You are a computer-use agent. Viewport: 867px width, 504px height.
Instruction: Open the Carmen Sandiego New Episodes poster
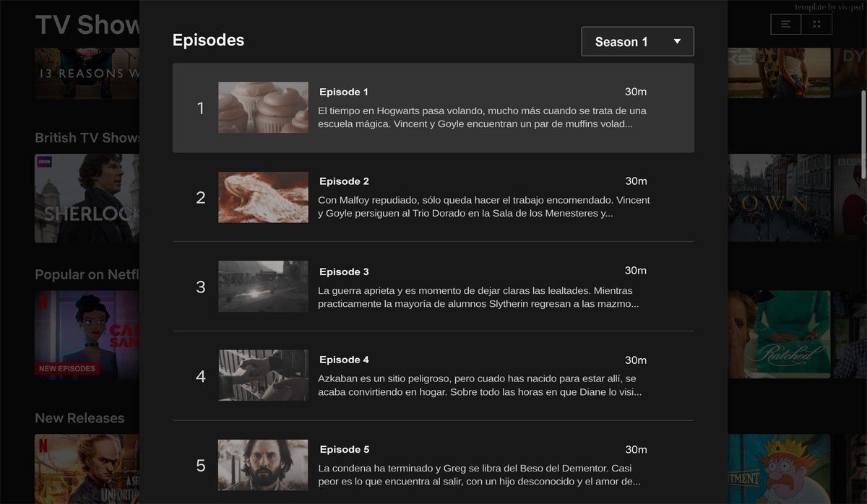[87, 335]
